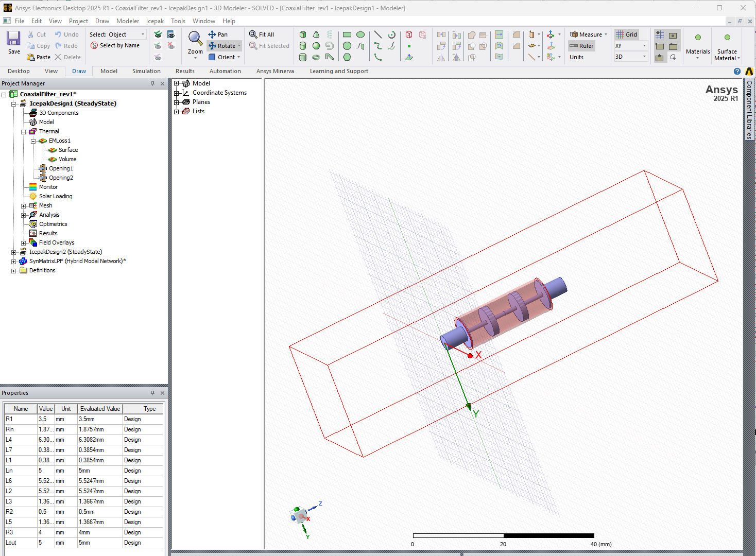Viewport: 756px width, 556px height.
Task: Draw a sphere primitive
Action: pos(316,46)
